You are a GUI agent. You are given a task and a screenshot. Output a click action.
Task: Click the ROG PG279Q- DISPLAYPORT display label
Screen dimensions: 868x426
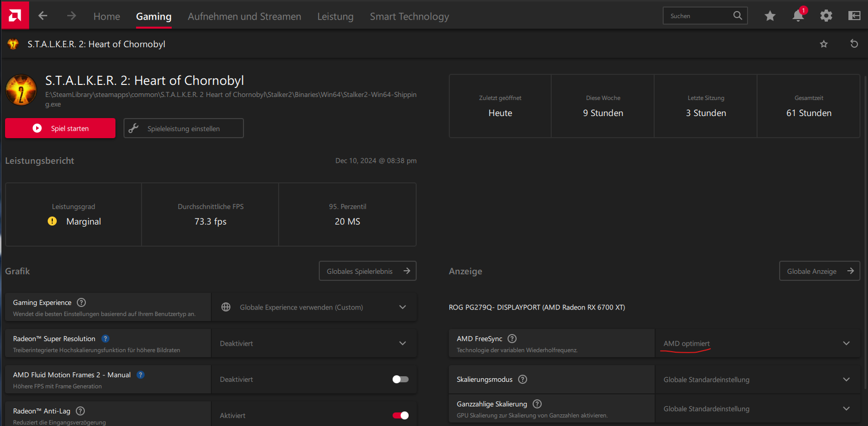(x=537, y=307)
